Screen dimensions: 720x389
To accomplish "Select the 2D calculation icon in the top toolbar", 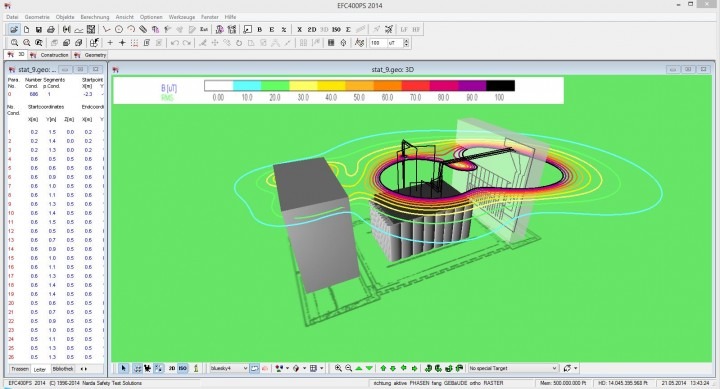I will 312,29.
